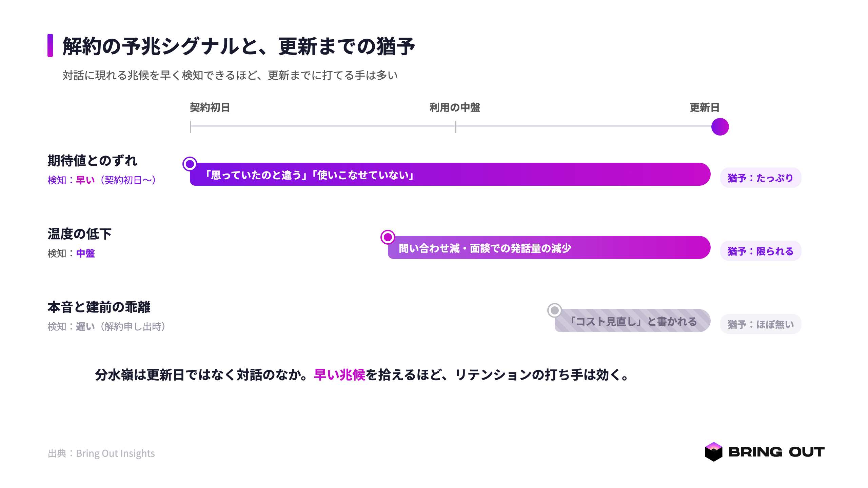This screenshot has width=868, height=488.
Task: Click the slide title 解約の予兆シグナルと、更新までの猶予
Action: pyautogui.click(x=239, y=46)
